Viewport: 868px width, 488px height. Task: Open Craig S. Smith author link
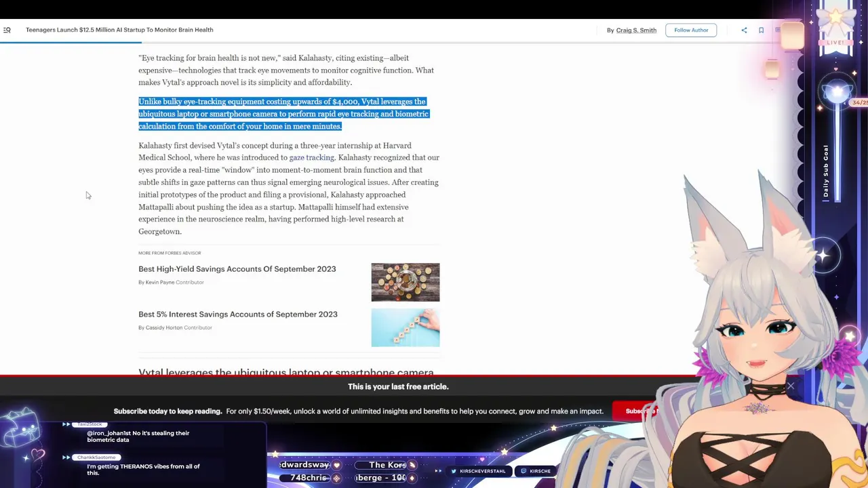[636, 30]
